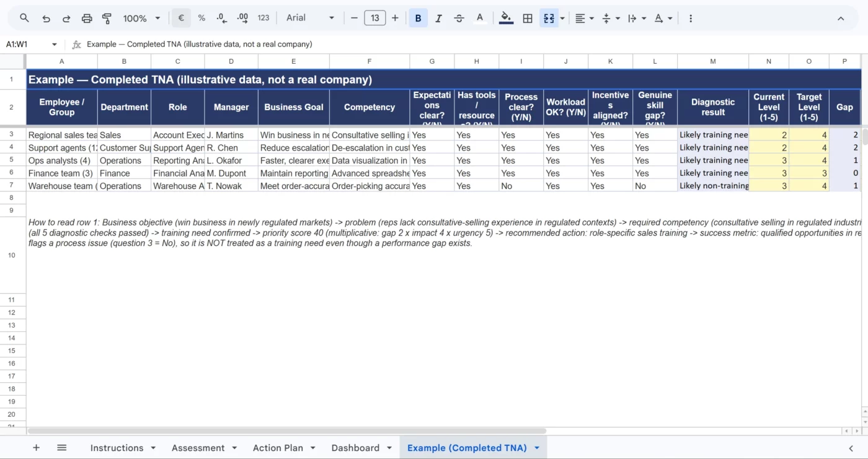Image resolution: width=868 pixels, height=459 pixels.
Task: Activate the paint format tool
Action: click(107, 19)
